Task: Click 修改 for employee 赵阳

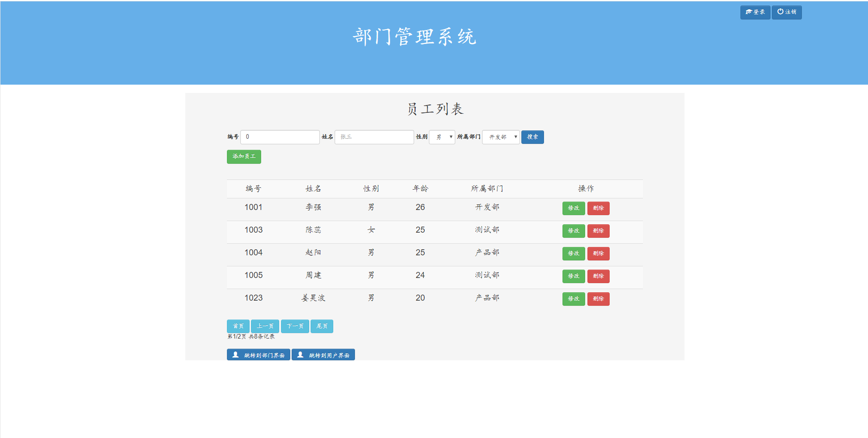Action: point(573,253)
